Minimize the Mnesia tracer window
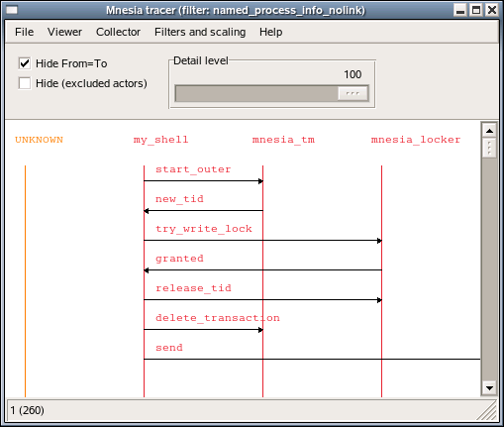 tap(460, 10)
